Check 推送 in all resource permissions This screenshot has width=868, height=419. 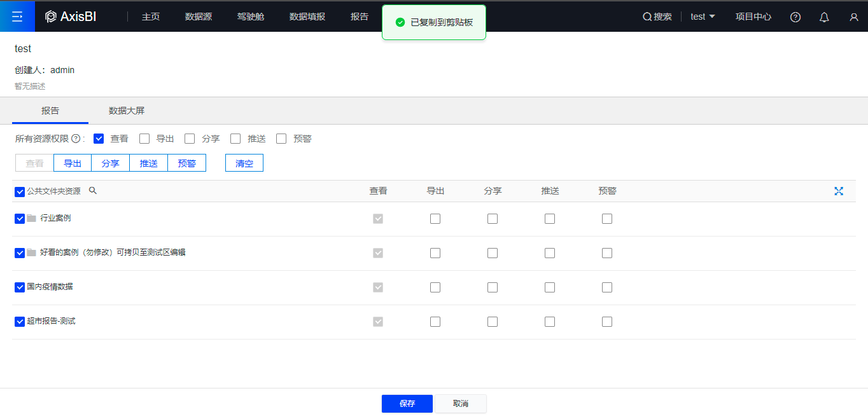coord(235,139)
